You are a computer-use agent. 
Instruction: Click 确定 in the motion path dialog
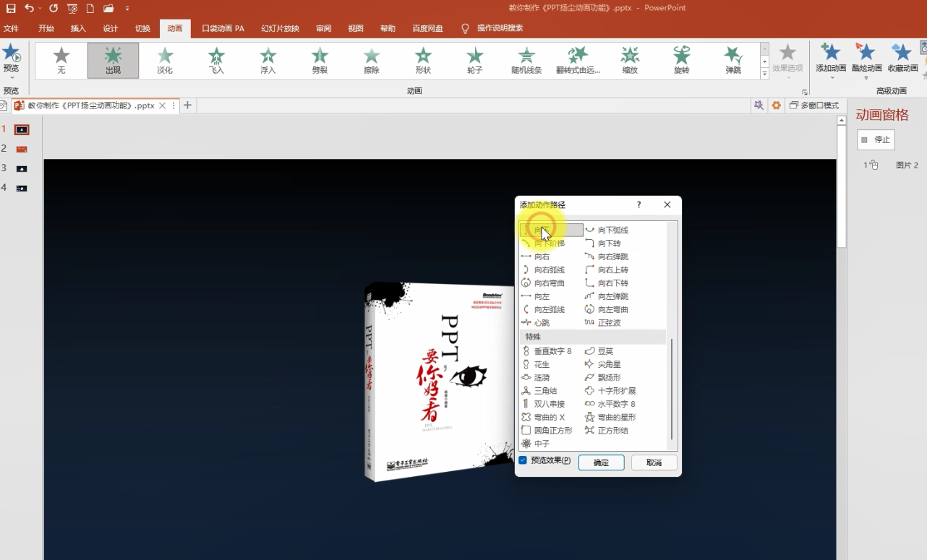601,462
